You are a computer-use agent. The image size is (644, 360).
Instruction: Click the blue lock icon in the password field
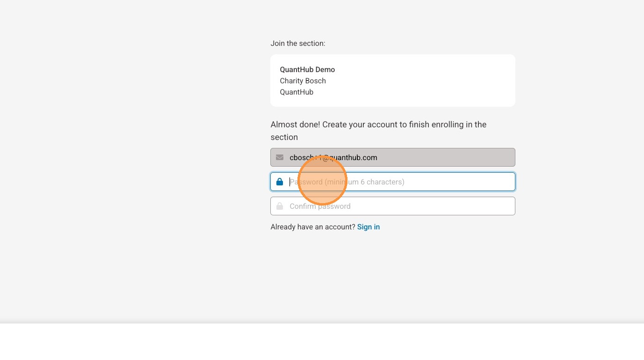(x=280, y=182)
